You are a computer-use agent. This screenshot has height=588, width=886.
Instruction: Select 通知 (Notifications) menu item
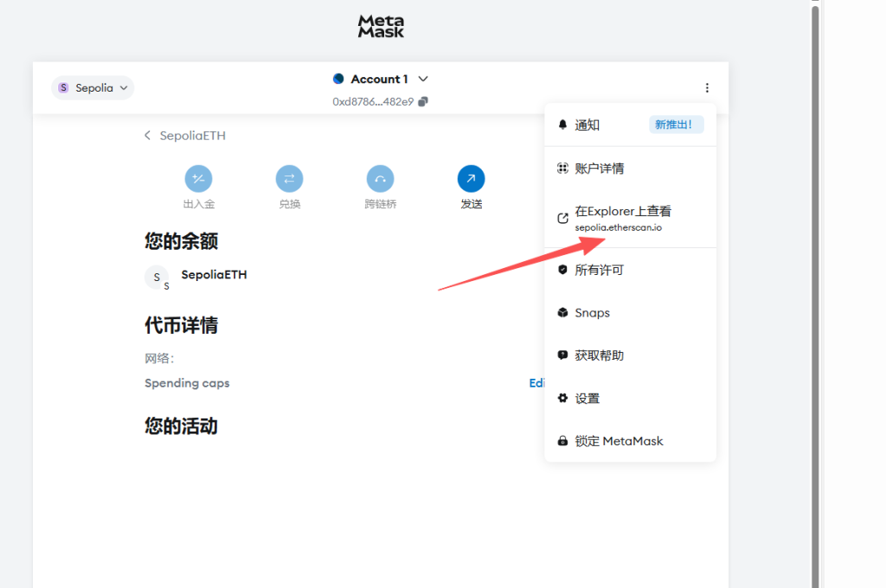[x=587, y=125]
